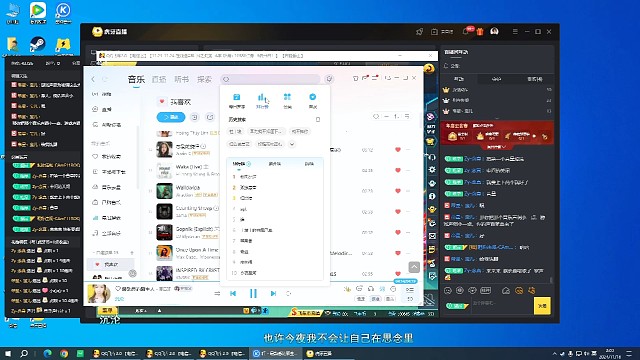Open the 探索 tab in Kugou
The image size is (640, 360).
204,79
